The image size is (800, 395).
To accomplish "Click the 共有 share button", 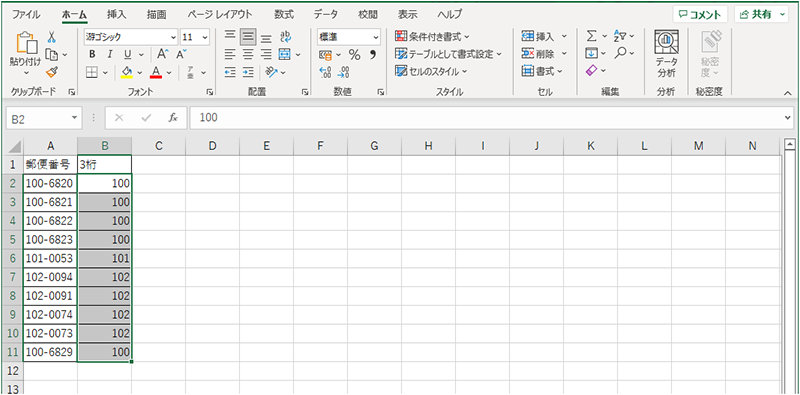I will pos(762,15).
